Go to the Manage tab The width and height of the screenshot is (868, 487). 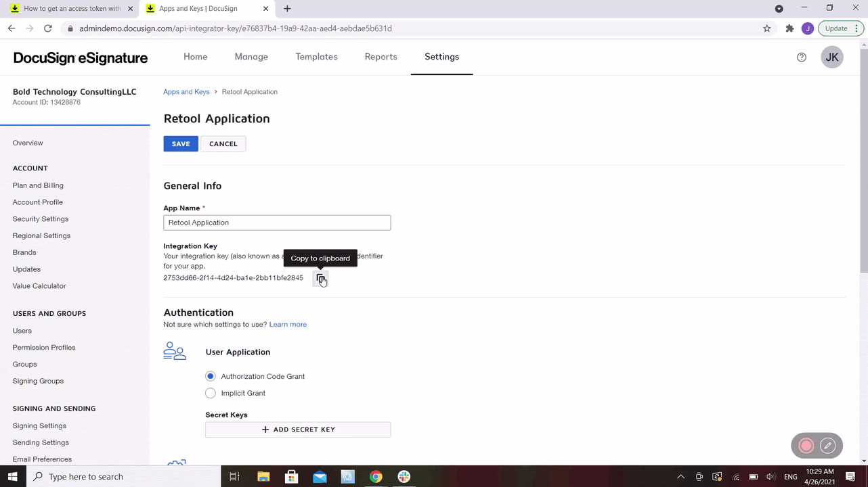251,57
